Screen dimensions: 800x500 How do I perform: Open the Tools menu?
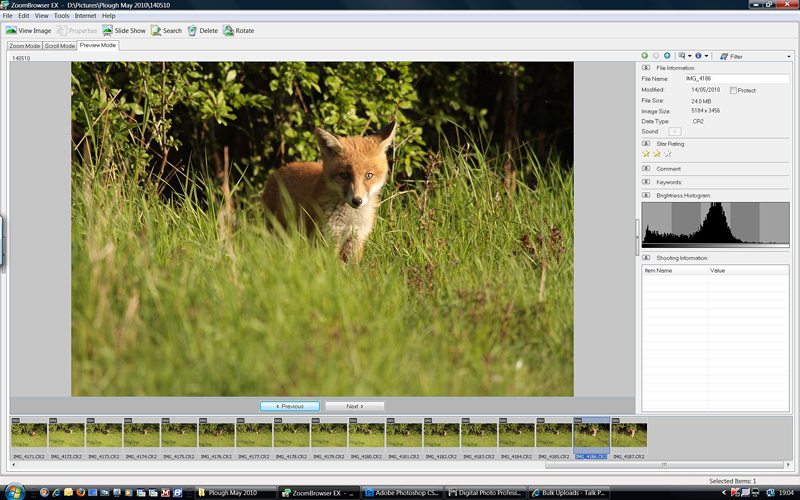coord(61,16)
